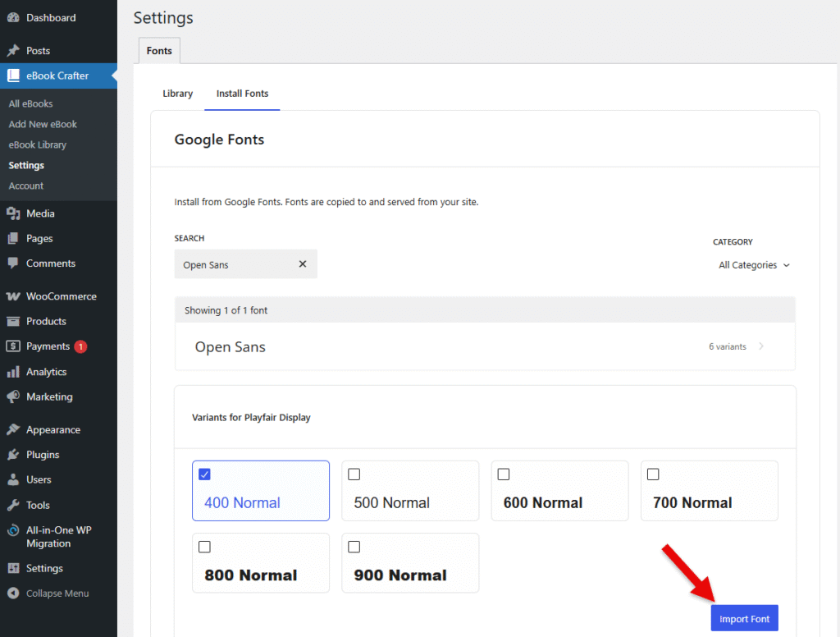The width and height of the screenshot is (840, 637).
Task: Switch to the Library tab
Action: [177, 94]
